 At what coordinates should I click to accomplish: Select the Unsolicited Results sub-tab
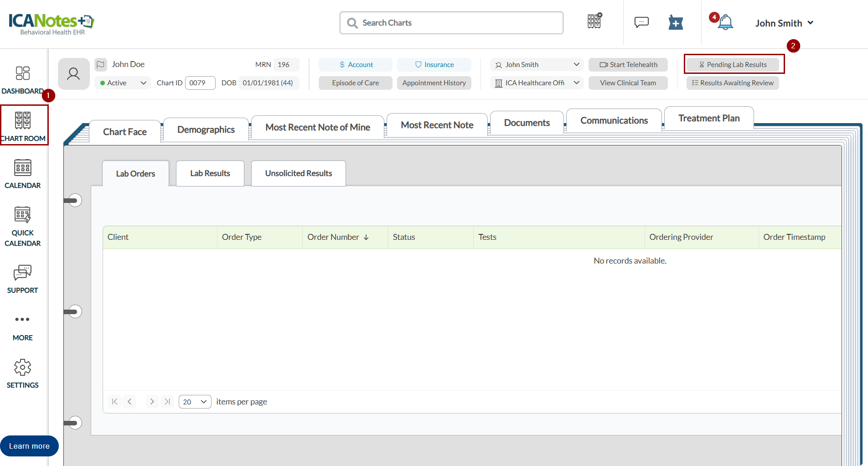(299, 173)
